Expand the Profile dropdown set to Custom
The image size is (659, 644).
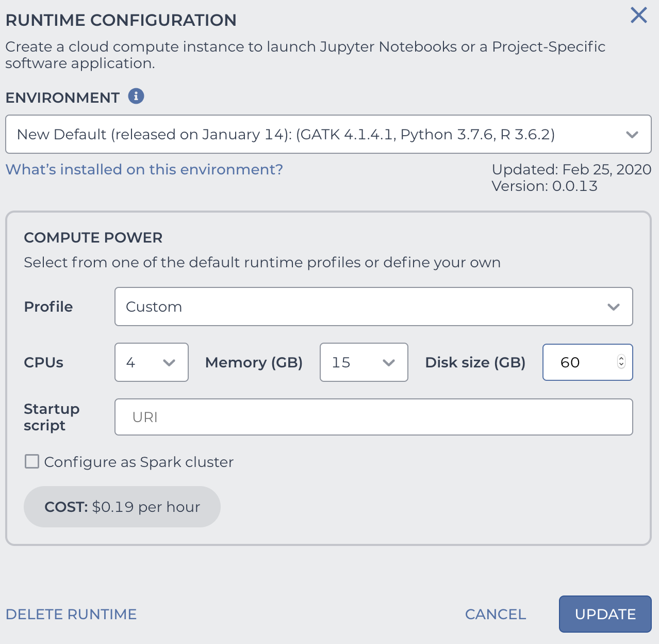click(374, 307)
